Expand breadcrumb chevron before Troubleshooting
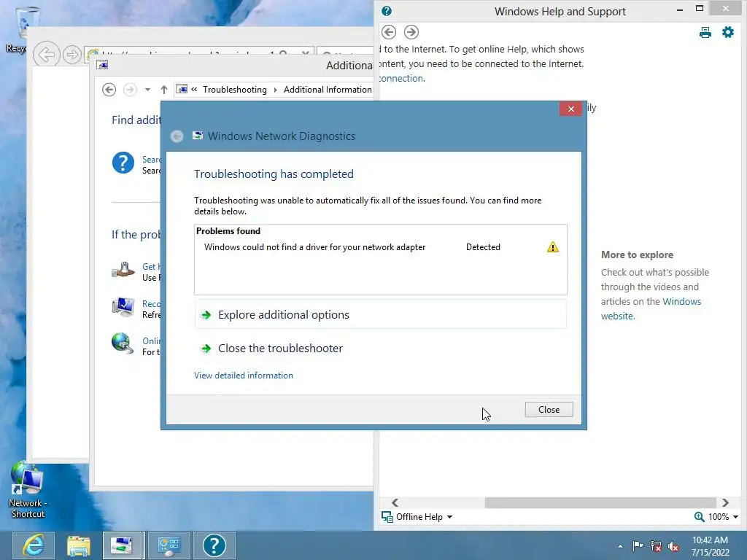747x560 pixels. (x=194, y=89)
